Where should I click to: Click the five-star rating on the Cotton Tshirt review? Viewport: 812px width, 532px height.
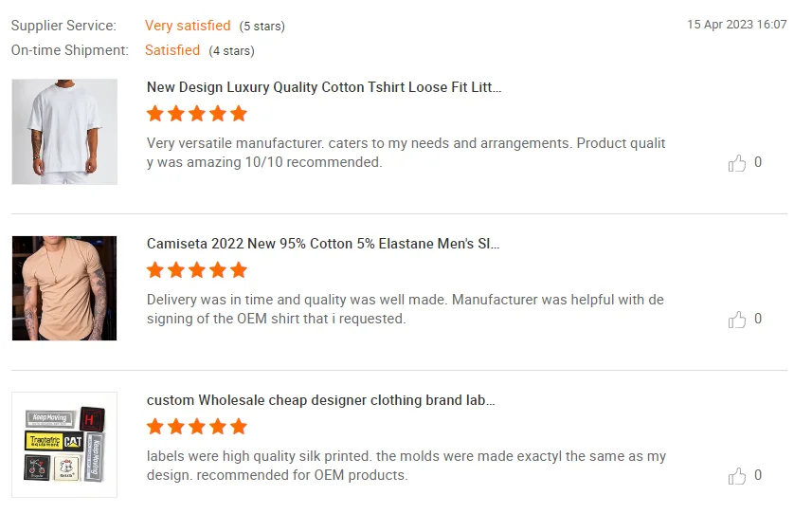point(197,114)
